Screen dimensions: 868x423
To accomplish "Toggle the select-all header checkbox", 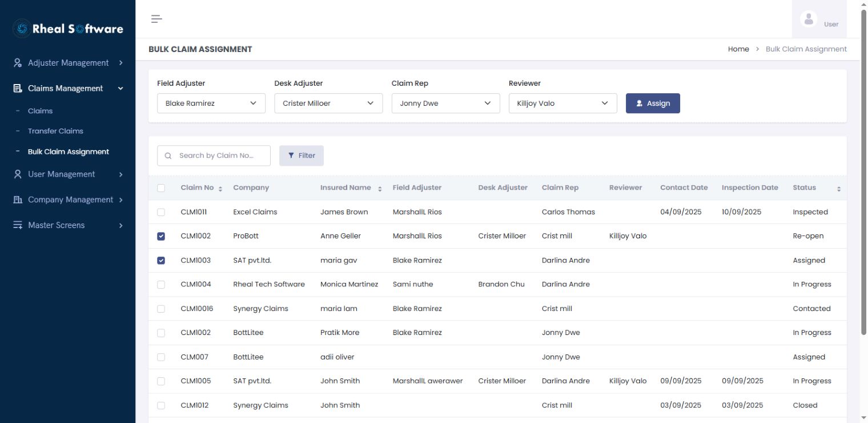I will point(161,188).
